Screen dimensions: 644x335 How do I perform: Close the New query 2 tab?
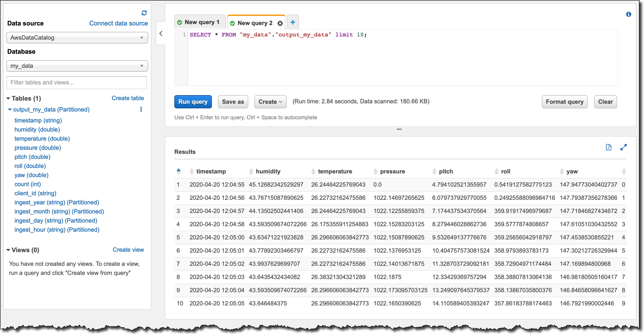click(280, 23)
